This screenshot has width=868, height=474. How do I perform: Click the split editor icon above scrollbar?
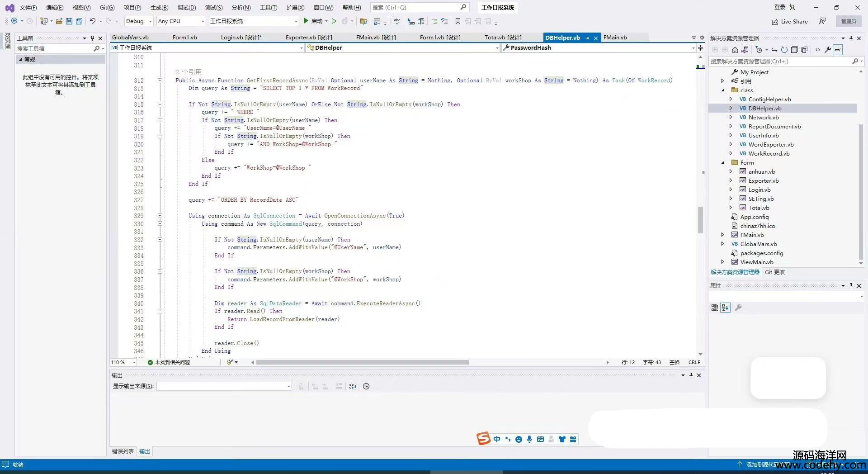(700, 47)
